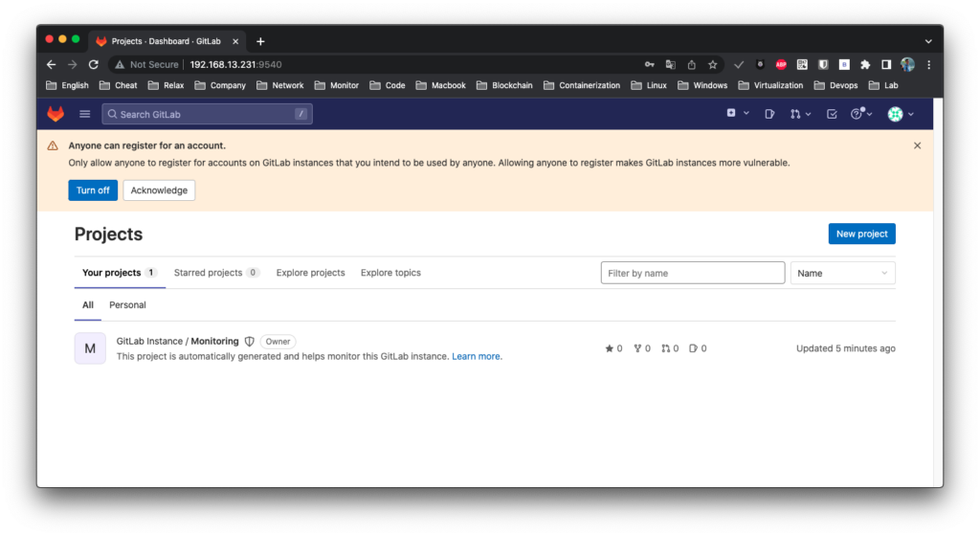Open the Devops bookmarks folder
The width and height of the screenshot is (980, 536).
(x=835, y=85)
